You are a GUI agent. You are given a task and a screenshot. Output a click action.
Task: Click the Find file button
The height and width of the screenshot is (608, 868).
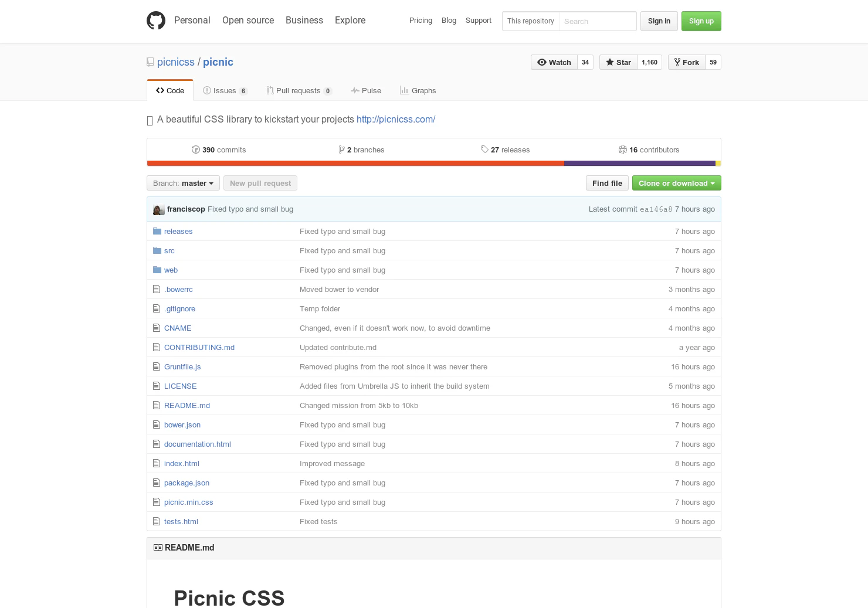click(607, 183)
